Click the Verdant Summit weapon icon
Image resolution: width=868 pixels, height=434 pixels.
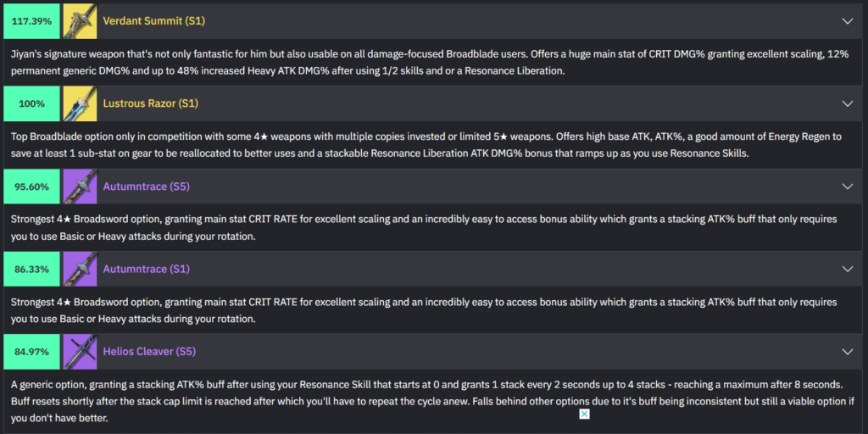(80, 20)
